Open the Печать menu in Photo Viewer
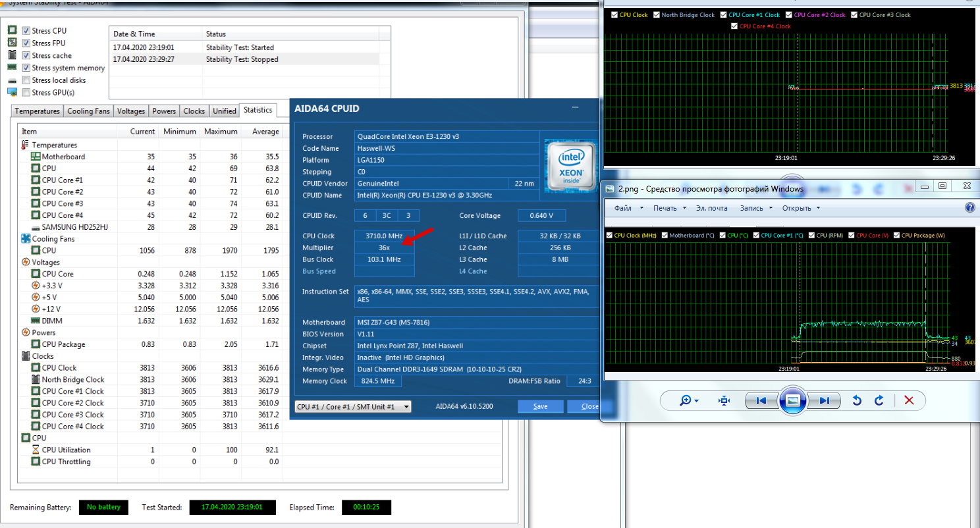This screenshot has width=980, height=528. click(x=670, y=208)
